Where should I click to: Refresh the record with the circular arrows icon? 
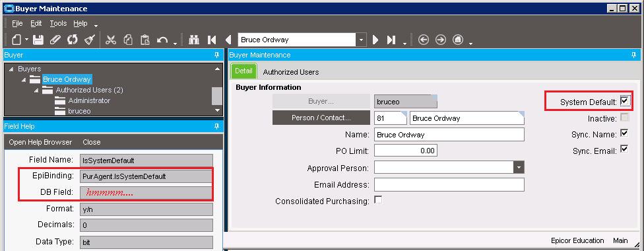[73, 40]
